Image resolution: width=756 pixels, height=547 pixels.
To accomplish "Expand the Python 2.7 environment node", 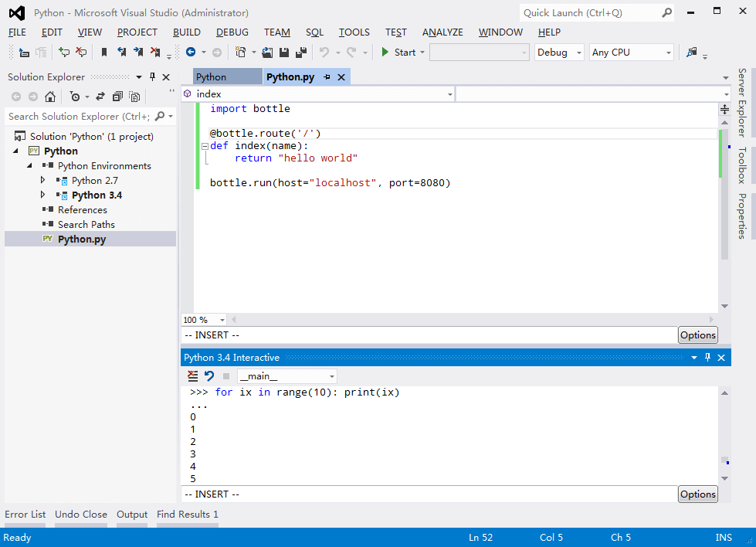I will [x=44, y=180].
